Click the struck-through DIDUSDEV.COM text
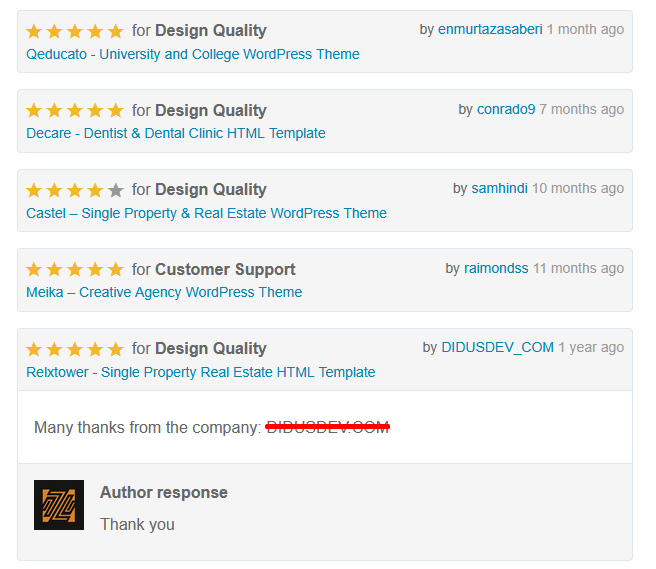 (x=327, y=427)
